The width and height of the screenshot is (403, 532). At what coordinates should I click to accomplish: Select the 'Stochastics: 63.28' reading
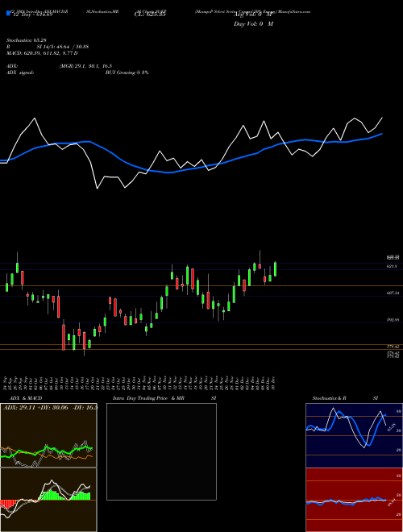[x=28, y=40]
